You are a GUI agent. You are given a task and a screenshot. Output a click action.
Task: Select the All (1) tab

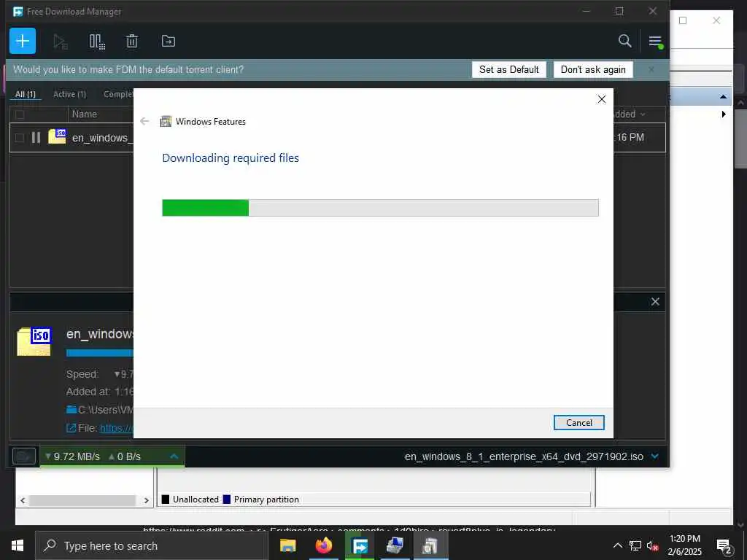tap(26, 94)
